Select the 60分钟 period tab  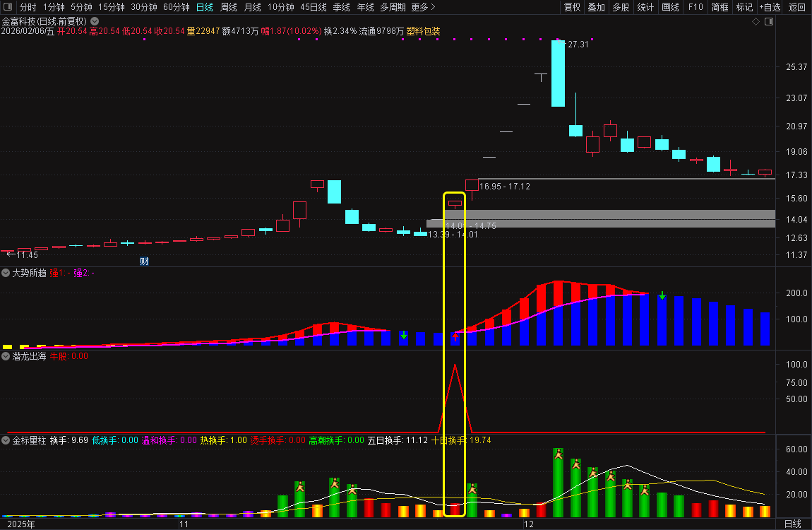pos(176,7)
